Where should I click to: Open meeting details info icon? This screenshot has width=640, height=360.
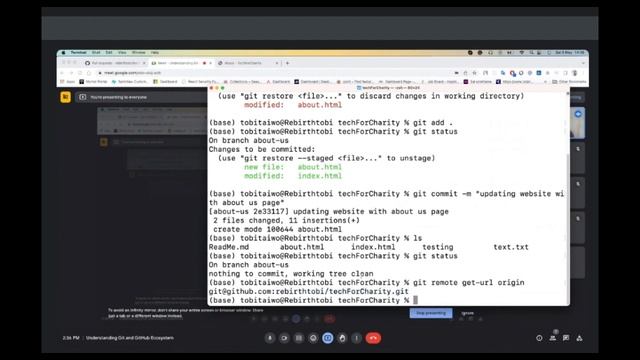click(x=539, y=338)
